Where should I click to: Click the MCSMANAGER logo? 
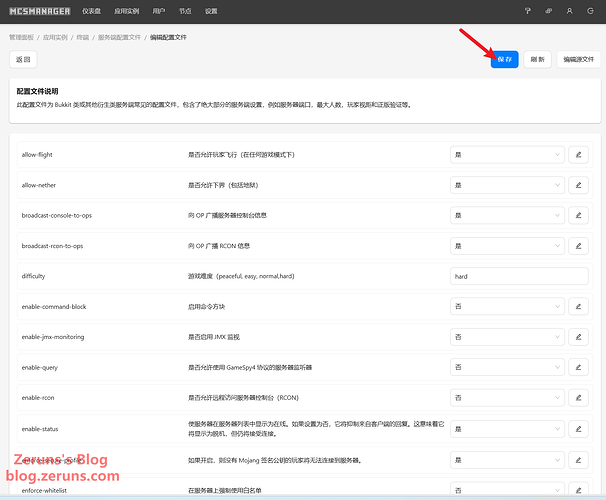[40, 11]
